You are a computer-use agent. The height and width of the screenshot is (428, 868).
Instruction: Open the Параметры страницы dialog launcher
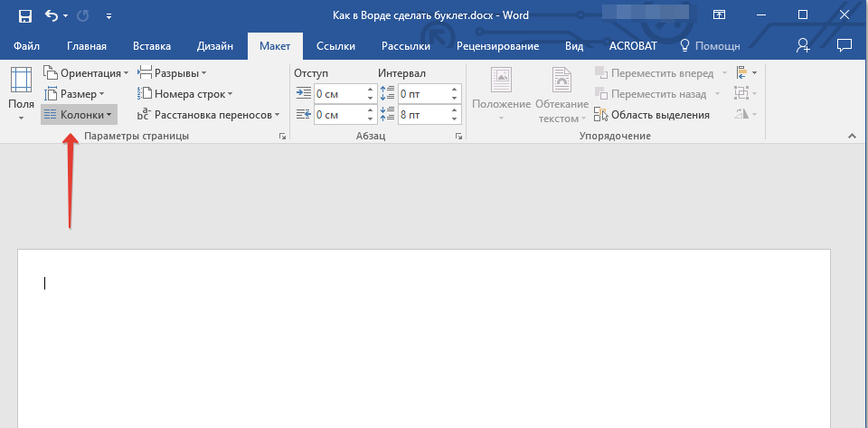282,137
